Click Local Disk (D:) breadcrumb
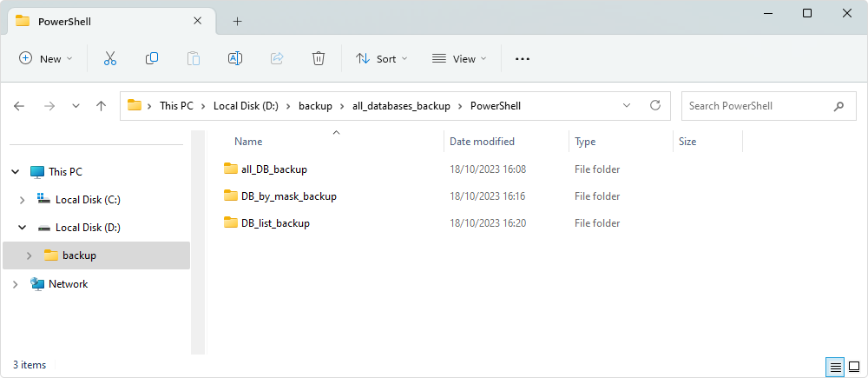The width and height of the screenshot is (868, 378). [246, 105]
